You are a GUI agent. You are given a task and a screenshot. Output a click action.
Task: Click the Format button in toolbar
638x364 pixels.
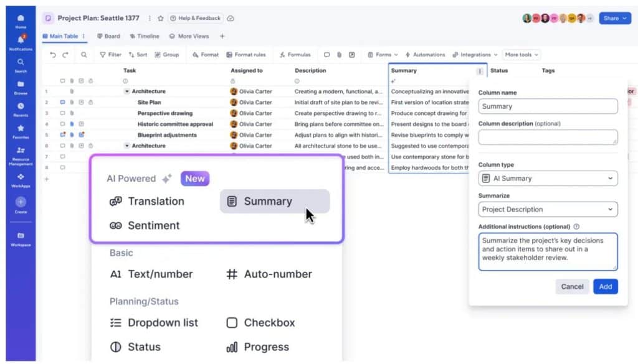pos(206,54)
